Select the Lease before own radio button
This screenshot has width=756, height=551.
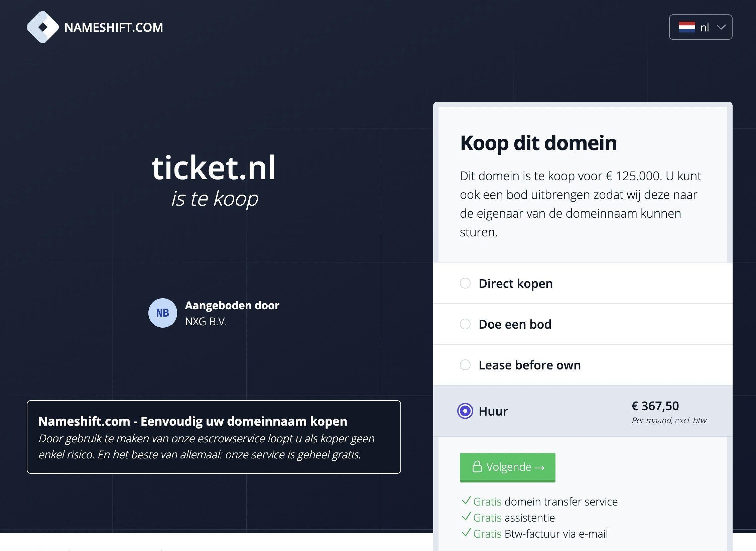click(465, 365)
